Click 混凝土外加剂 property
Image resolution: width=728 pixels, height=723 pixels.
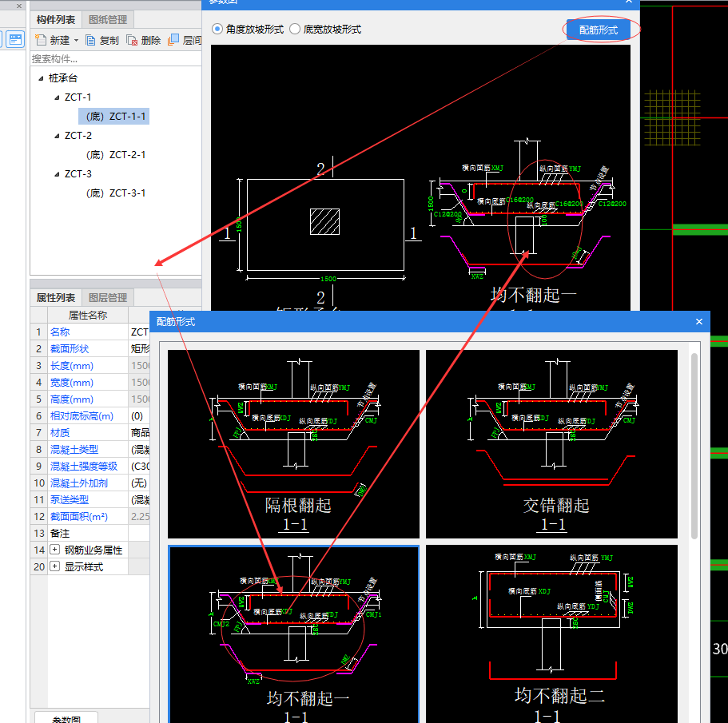point(79,483)
